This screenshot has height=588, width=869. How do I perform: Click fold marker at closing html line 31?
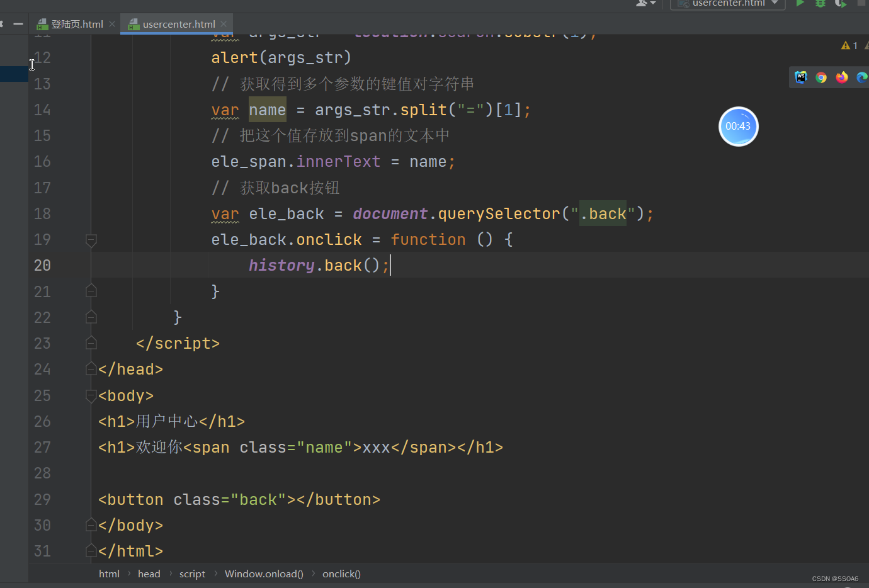[91, 551]
